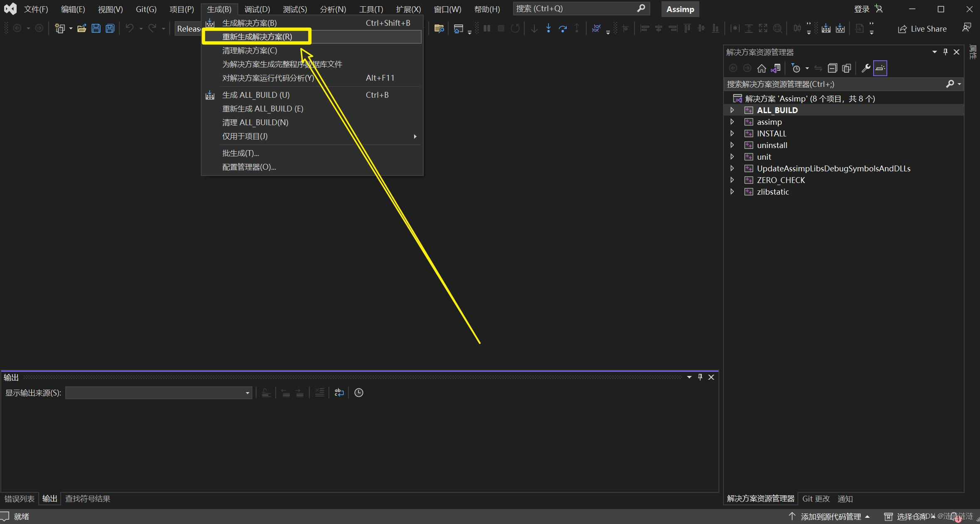Click the Live Share button

coord(922,29)
